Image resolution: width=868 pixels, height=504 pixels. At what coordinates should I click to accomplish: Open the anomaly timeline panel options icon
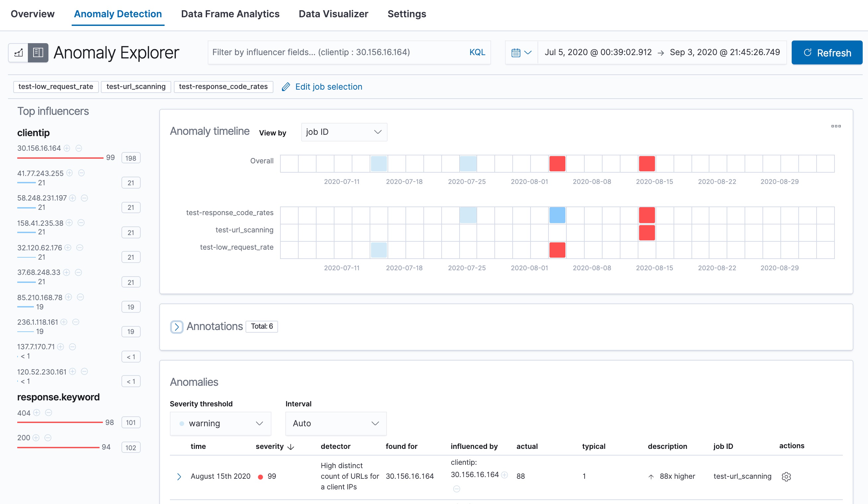836,126
